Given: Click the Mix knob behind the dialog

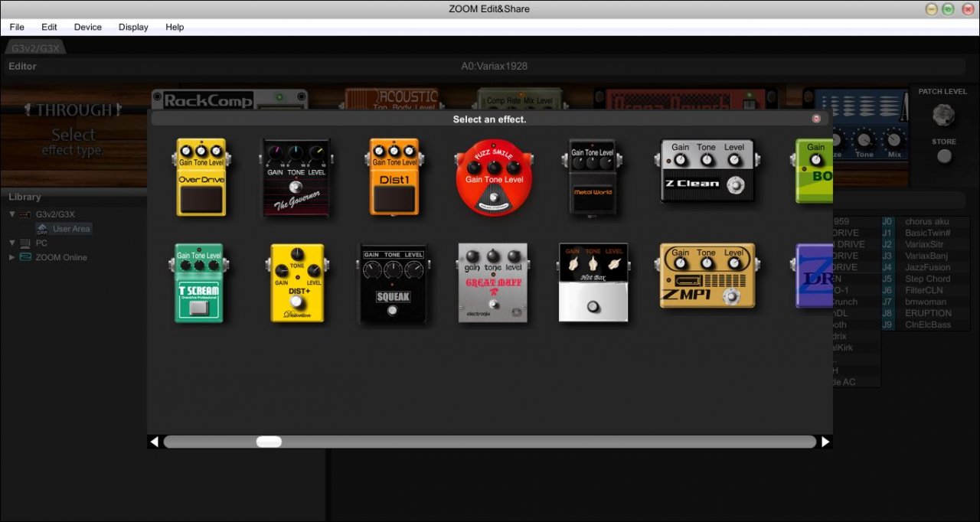Looking at the screenshot, I should 894,139.
